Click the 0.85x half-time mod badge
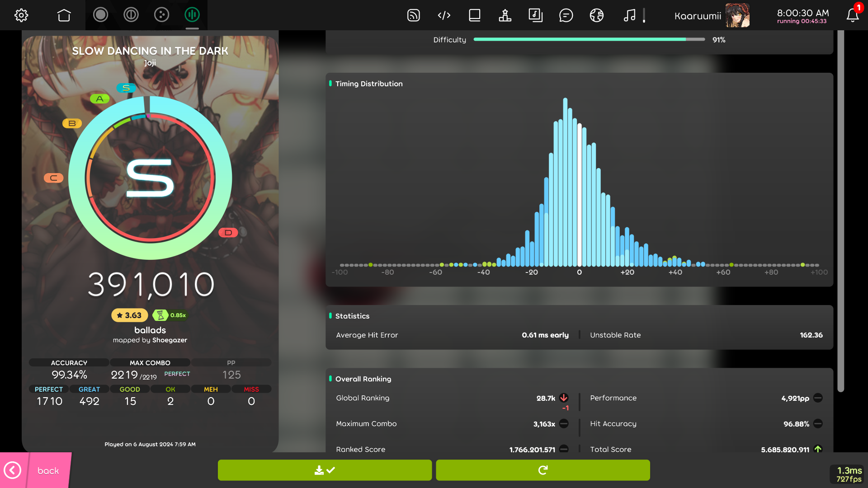The height and width of the screenshot is (488, 868). click(170, 315)
